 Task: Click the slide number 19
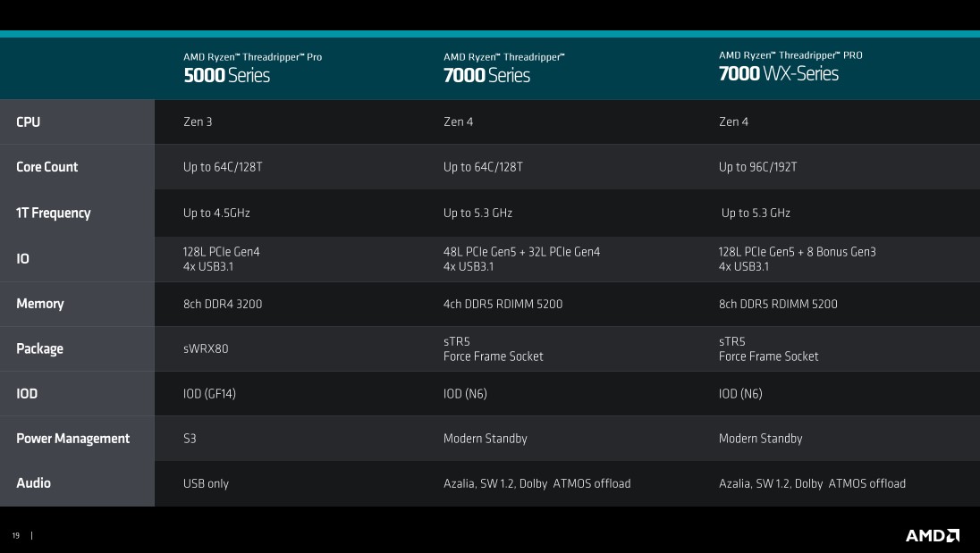click(16, 536)
